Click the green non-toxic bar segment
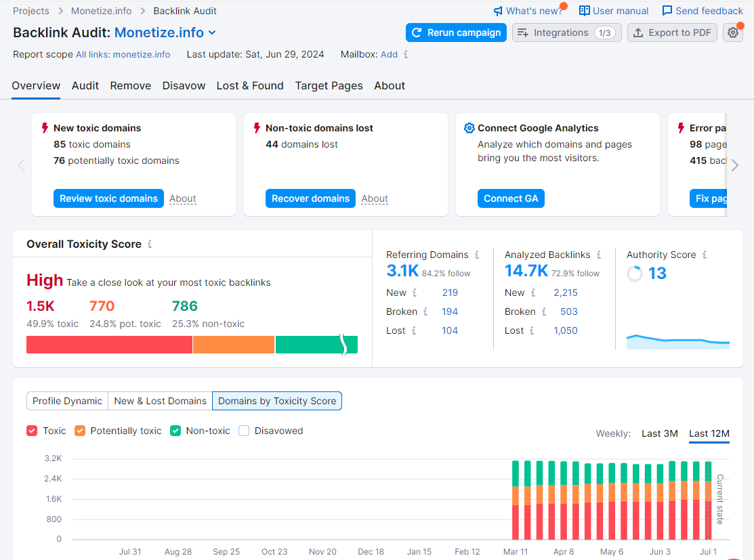Image resolution: width=754 pixels, height=560 pixels. click(316, 345)
